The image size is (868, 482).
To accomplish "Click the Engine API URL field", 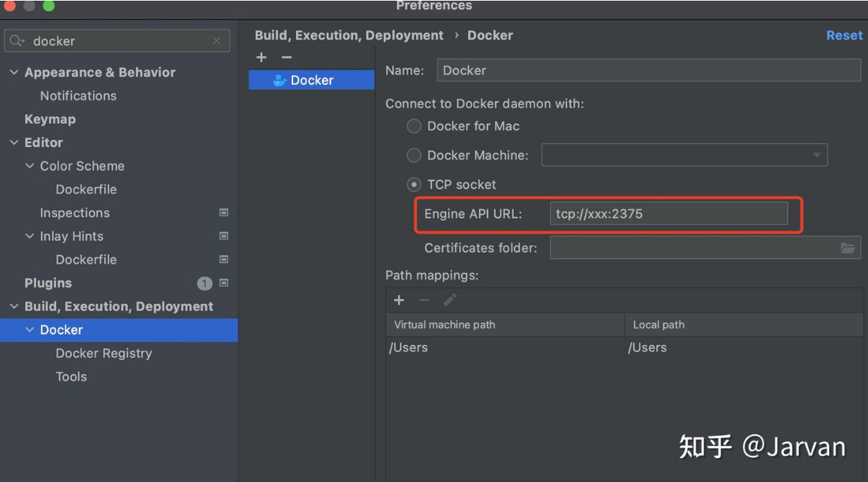I will [668, 213].
